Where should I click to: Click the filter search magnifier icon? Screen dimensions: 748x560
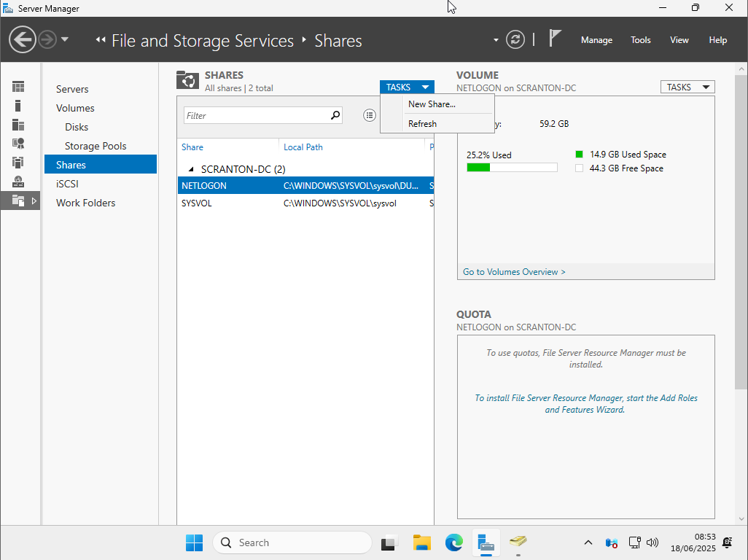(x=335, y=115)
